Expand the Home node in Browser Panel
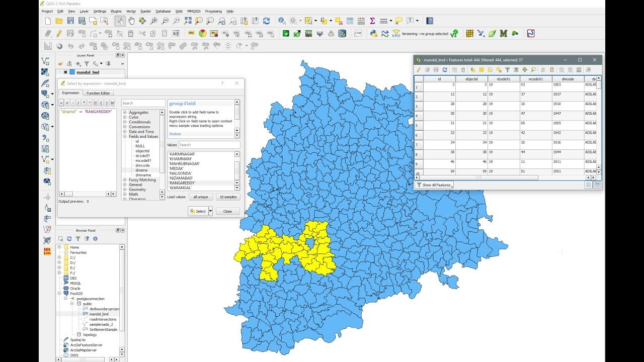Image resolution: width=644 pixels, height=362 pixels. point(59,247)
